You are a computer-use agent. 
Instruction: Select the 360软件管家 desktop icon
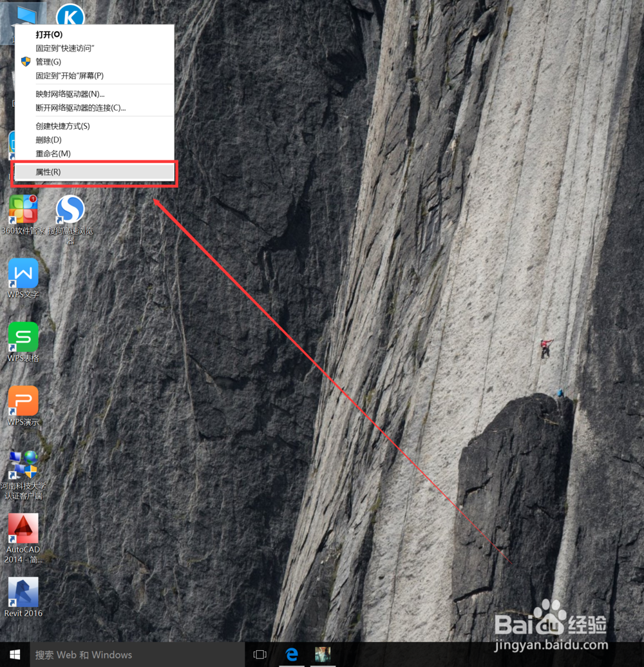[x=23, y=215]
